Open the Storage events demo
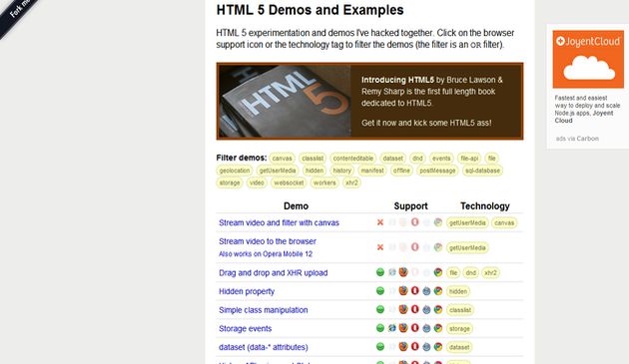Image resolution: width=629 pixels, height=364 pixels. [245, 328]
